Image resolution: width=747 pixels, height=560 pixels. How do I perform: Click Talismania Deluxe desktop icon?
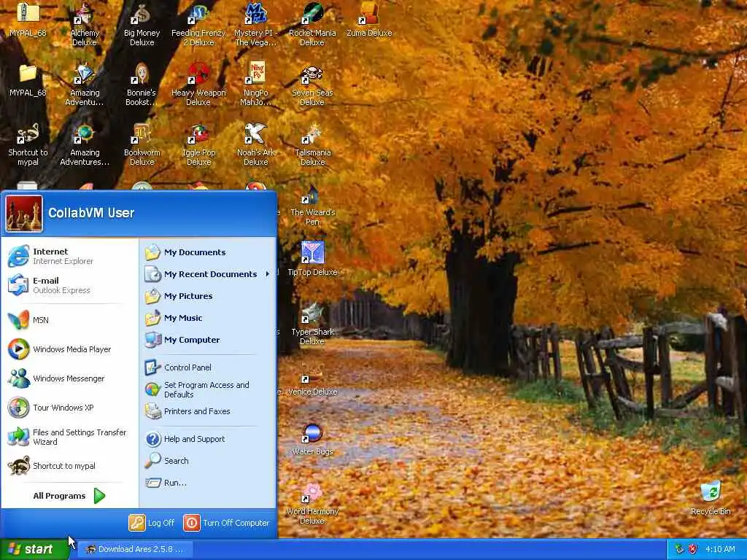pyautogui.click(x=312, y=144)
